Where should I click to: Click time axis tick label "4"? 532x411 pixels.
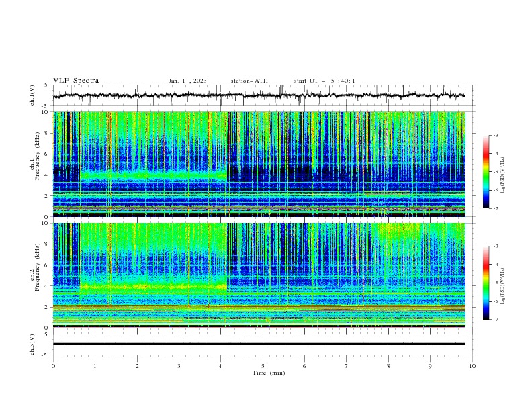221,366
